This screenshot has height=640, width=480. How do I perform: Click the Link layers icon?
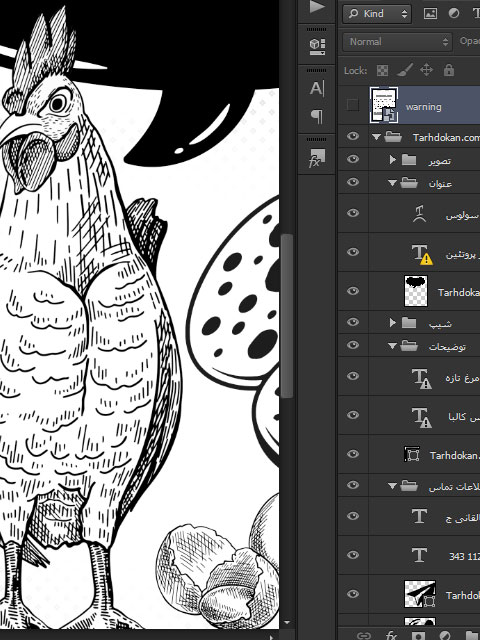pyautogui.click(x=364, y=636)
